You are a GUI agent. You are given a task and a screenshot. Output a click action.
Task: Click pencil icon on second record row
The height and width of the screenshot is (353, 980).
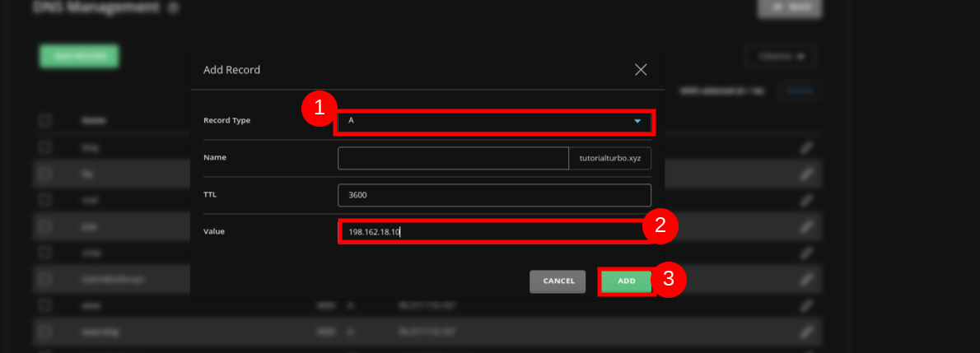(x=806, y=174)
